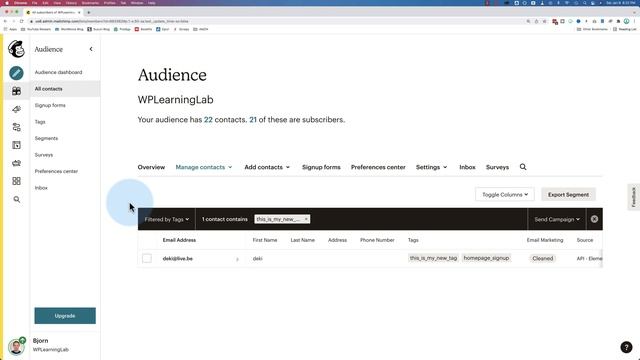Click the 22 contacts count link
Viewport: 640px width, 360px height.
click(x=208, y=120)
